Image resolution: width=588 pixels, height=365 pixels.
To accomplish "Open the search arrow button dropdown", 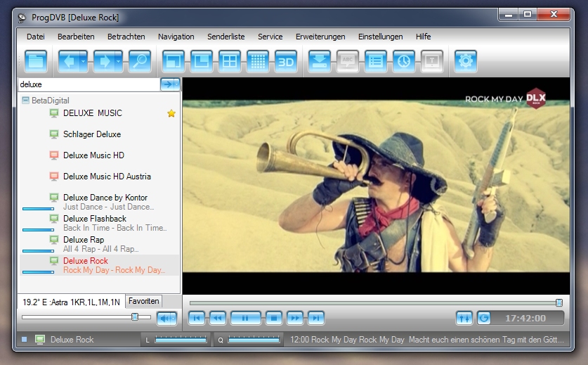I will pyautogui.click(x=176, y=84).
